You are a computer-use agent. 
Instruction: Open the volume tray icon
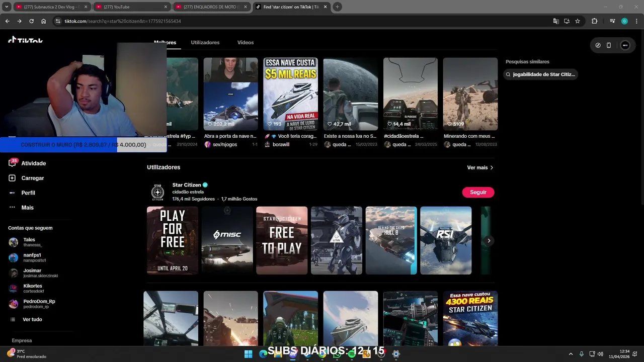coord(600,354)
